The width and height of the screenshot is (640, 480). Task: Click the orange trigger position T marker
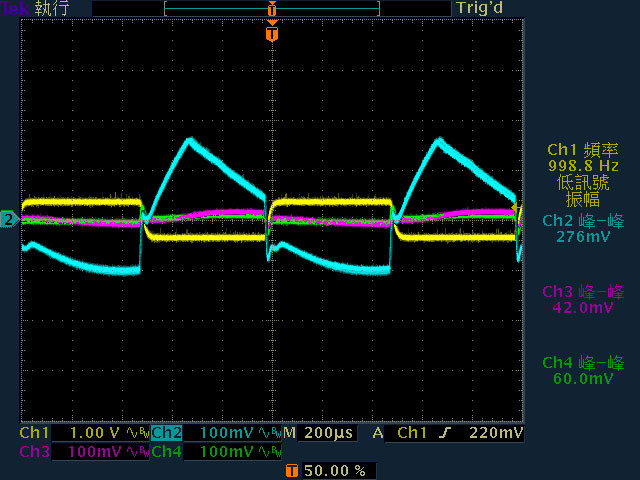[x=272, y=33]
